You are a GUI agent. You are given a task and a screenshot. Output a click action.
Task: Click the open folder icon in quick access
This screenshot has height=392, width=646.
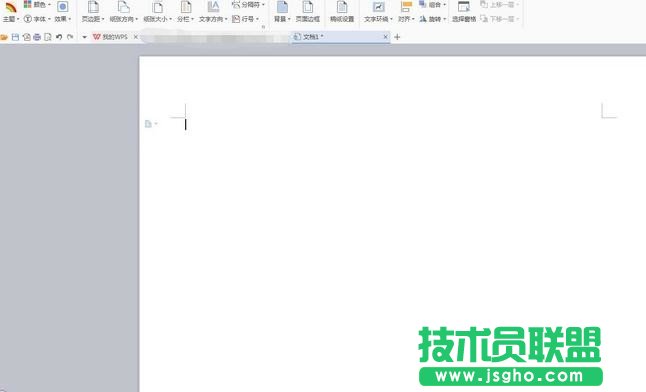tap(5, 37)
